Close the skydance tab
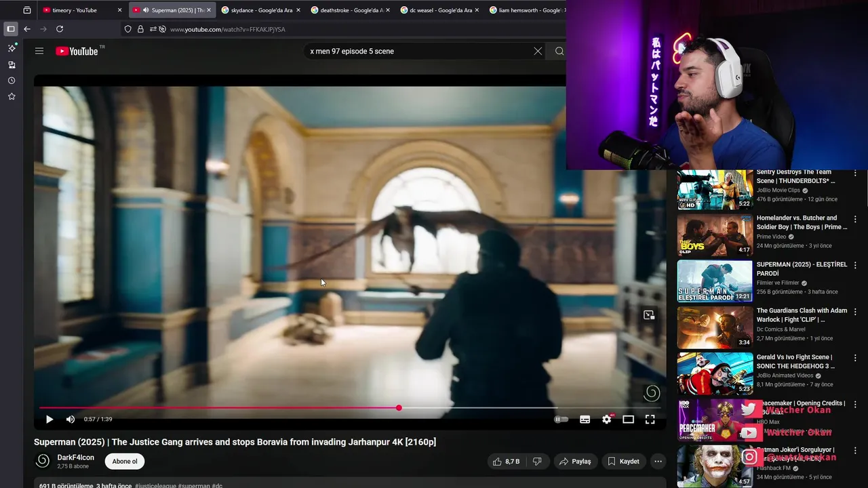 coord(298,10)
